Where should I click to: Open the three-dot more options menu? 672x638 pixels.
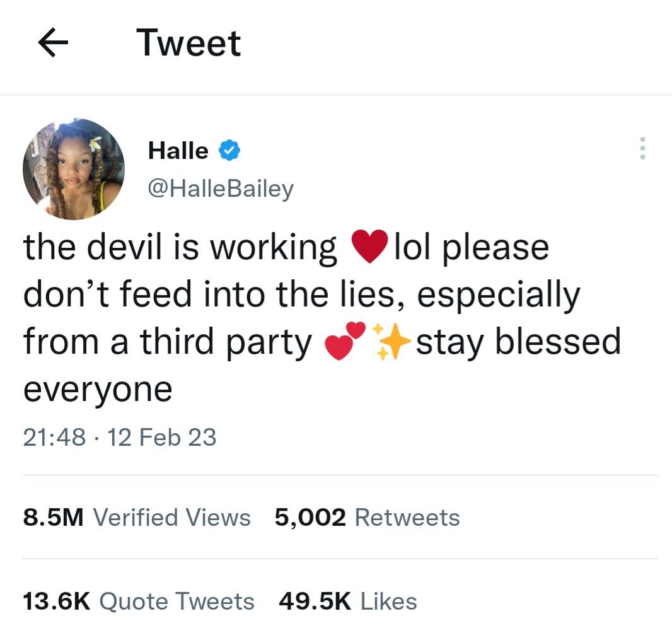click(642, 148)
